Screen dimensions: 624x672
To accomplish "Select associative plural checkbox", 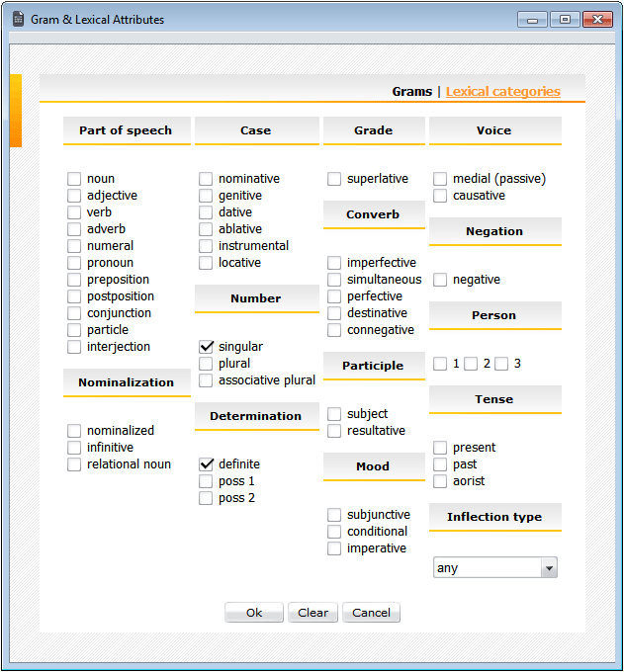I will pyautogui.click(x=206, y=380).
